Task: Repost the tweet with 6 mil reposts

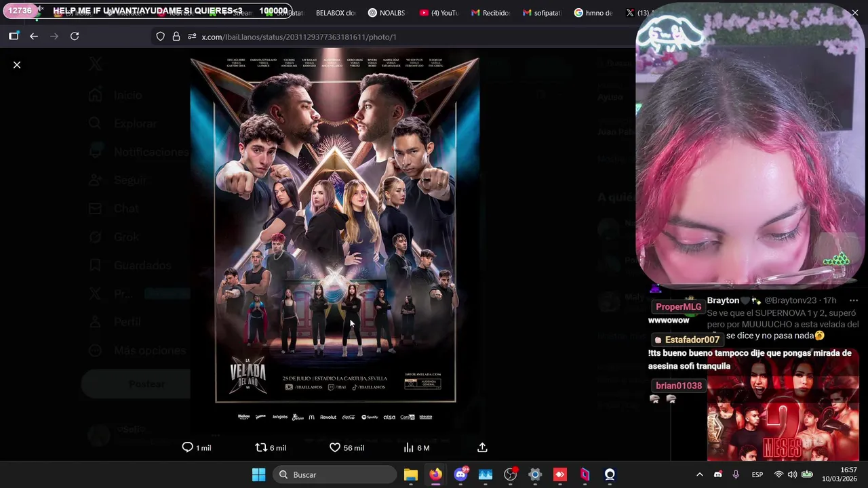Action: point(270,448)
